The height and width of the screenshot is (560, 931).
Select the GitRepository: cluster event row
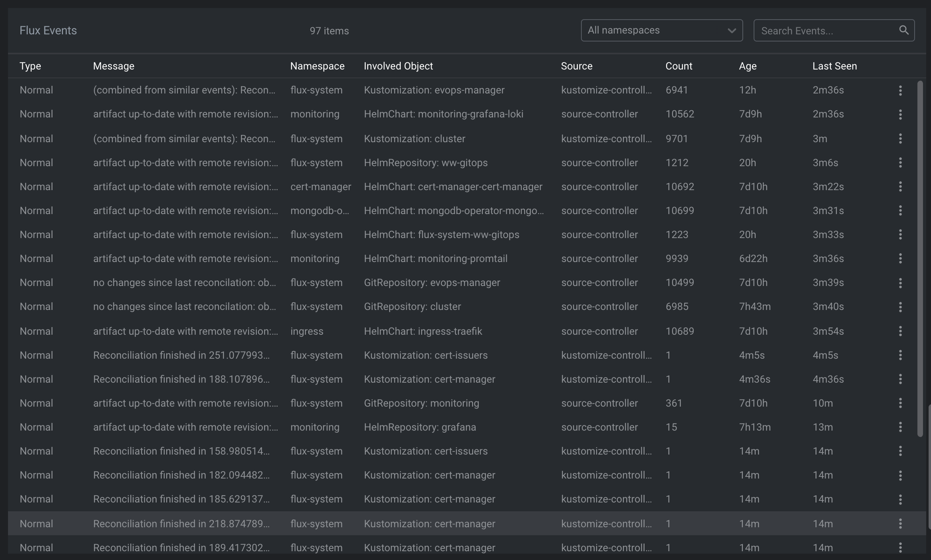click(412, 306)
